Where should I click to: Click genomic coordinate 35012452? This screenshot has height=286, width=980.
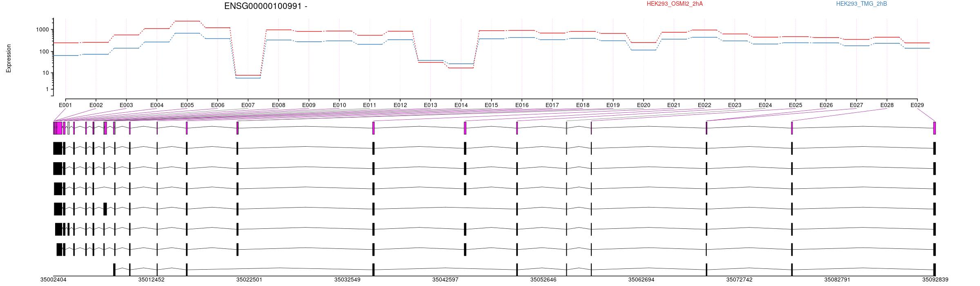click(x=151, y=280)
